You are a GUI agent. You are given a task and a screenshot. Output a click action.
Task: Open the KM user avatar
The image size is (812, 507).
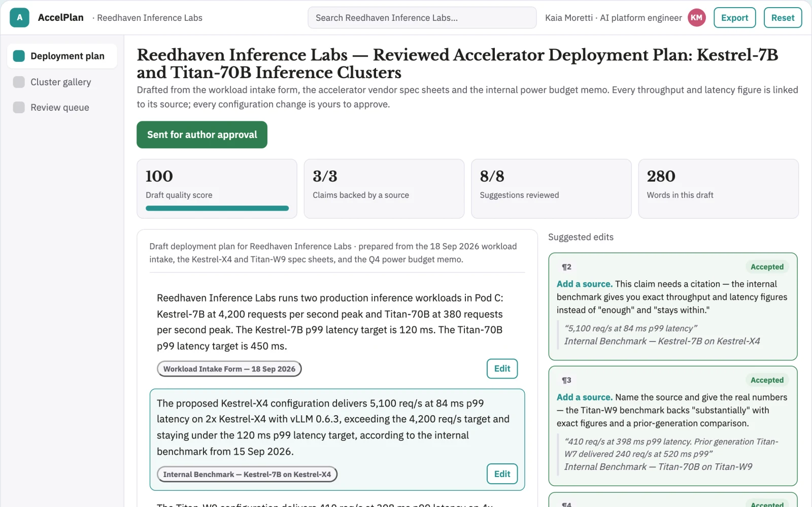pyautogui.click(x=696, y=18)
